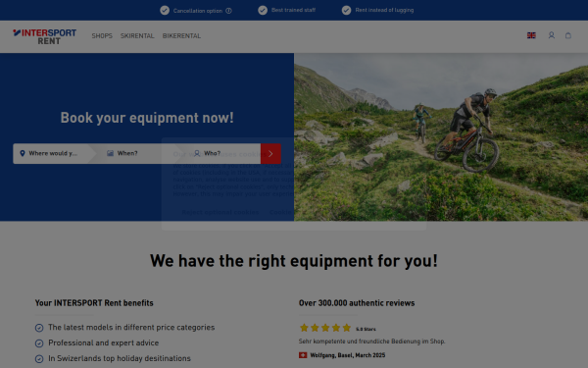Click 'Cancellation option' text
The image size is (588, 368).
pos(198,11)
